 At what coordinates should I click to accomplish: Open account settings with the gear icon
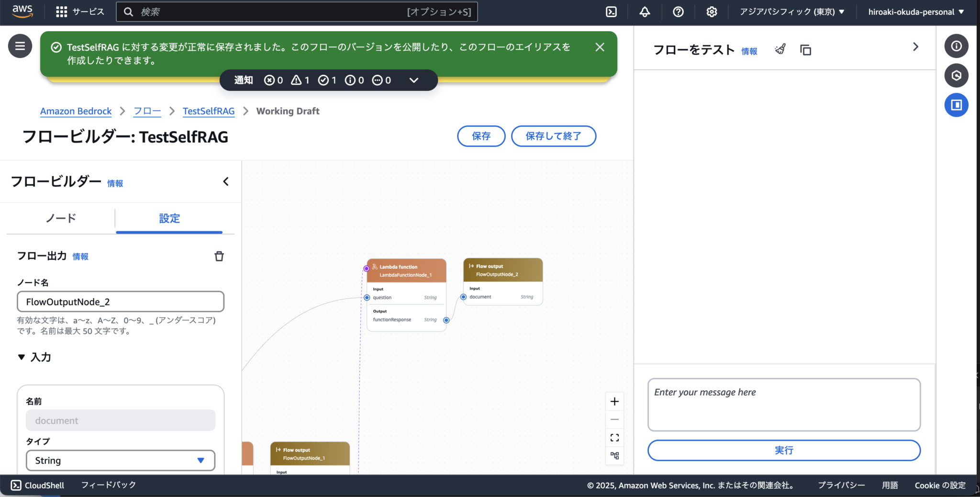click(712, 11)
